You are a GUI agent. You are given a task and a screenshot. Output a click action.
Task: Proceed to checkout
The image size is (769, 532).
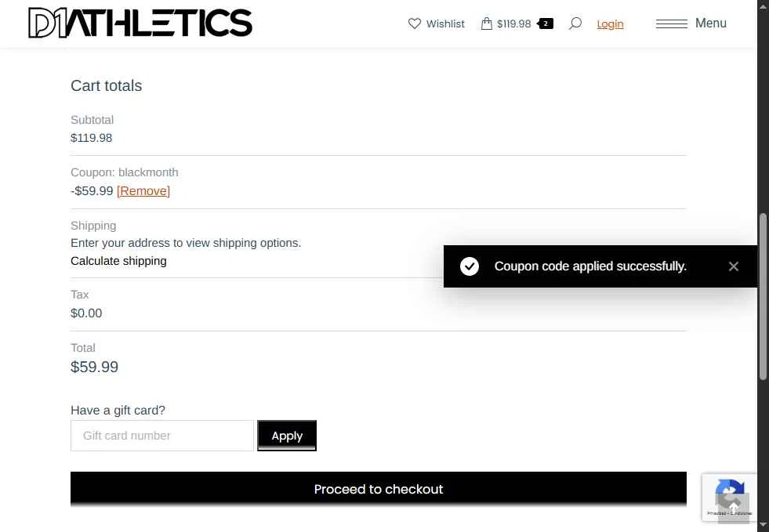379,489
